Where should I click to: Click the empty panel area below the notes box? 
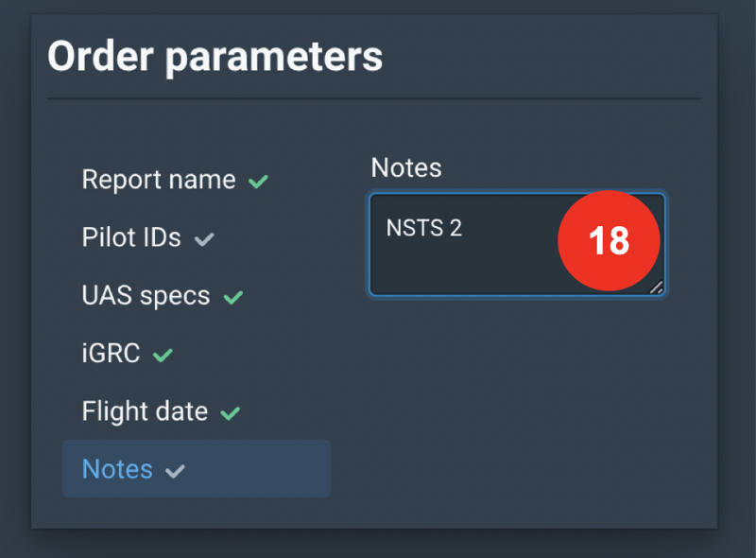(517, 407)
